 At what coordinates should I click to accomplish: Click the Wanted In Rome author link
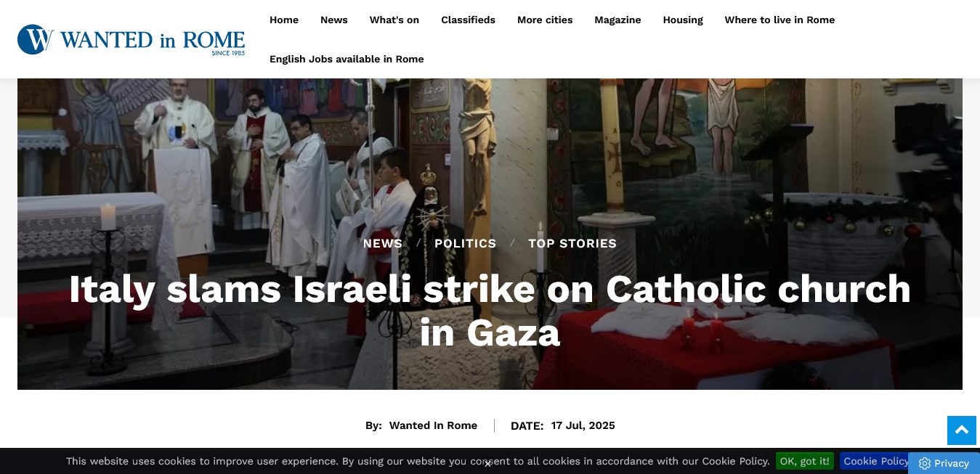point(433,425)
